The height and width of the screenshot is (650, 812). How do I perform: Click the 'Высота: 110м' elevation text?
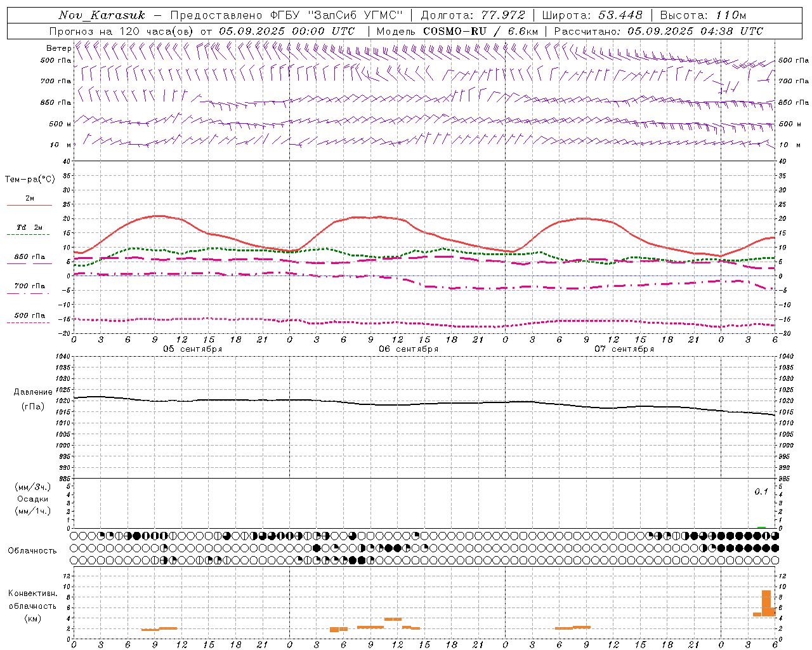pyautogui.click(x=703, y=15)
